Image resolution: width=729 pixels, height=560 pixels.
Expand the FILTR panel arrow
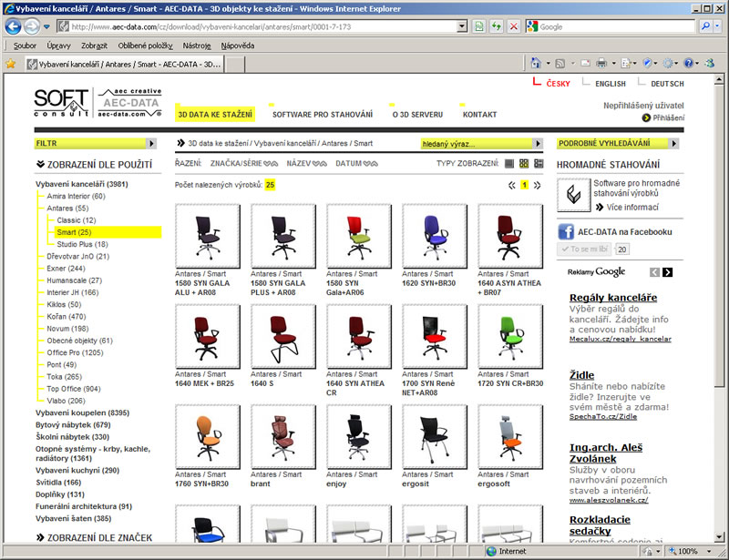(x=151, y=144)
